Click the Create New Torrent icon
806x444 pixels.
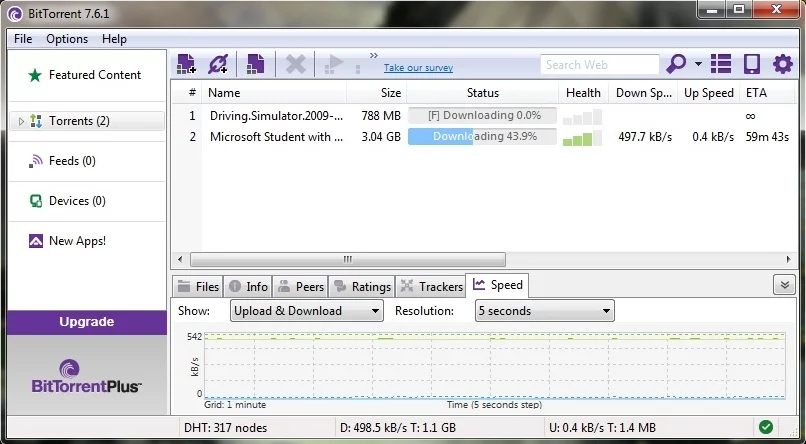(255, 64)
